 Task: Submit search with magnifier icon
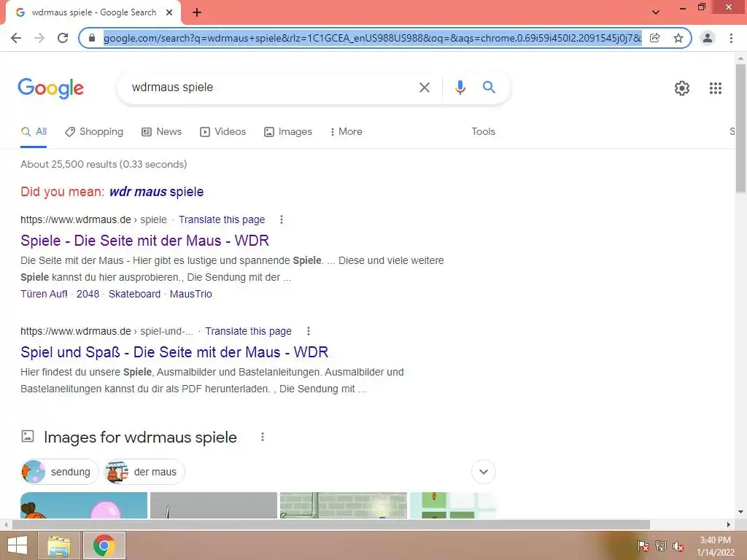point(489,87)
